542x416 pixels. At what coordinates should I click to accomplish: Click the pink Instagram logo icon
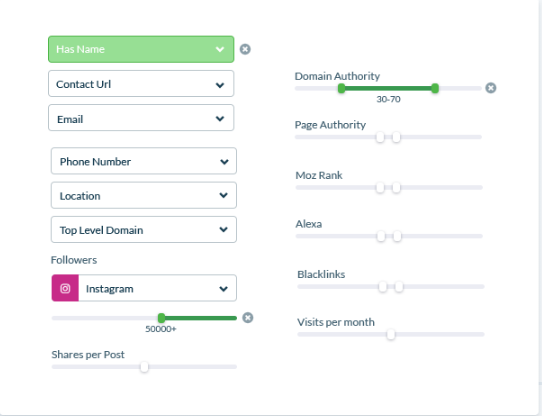(x=65, y=288)
